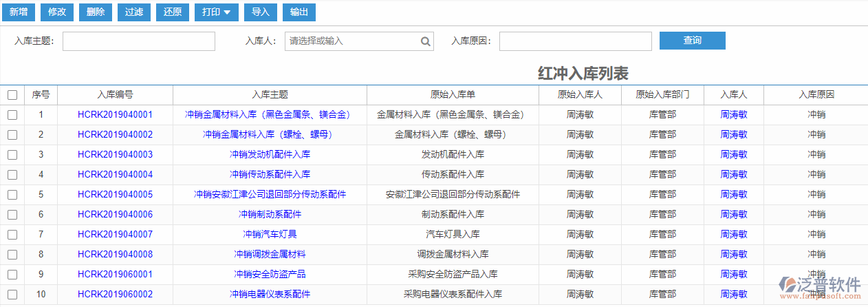
Task: Focus the 入库主题 text input
Action: (139, 41)
